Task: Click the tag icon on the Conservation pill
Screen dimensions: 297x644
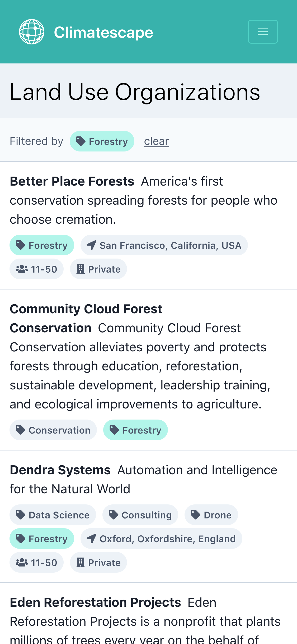Action: (20, 430)
